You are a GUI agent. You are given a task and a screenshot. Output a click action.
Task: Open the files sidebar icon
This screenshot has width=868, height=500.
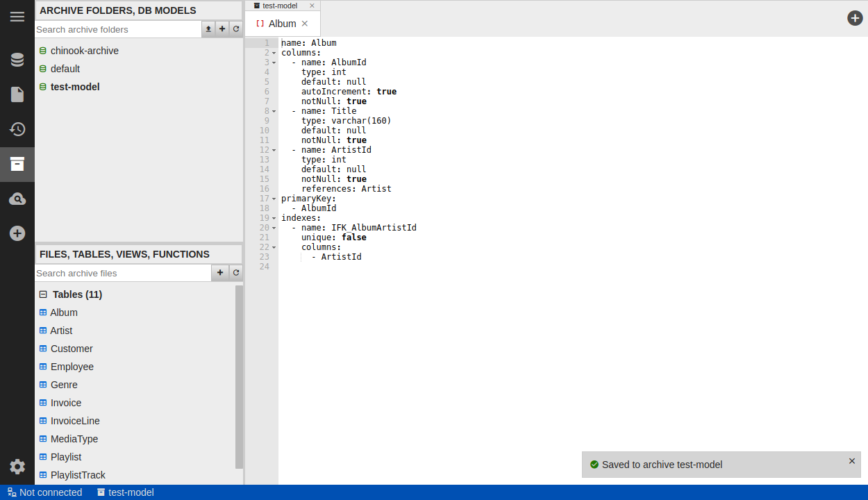17,94
